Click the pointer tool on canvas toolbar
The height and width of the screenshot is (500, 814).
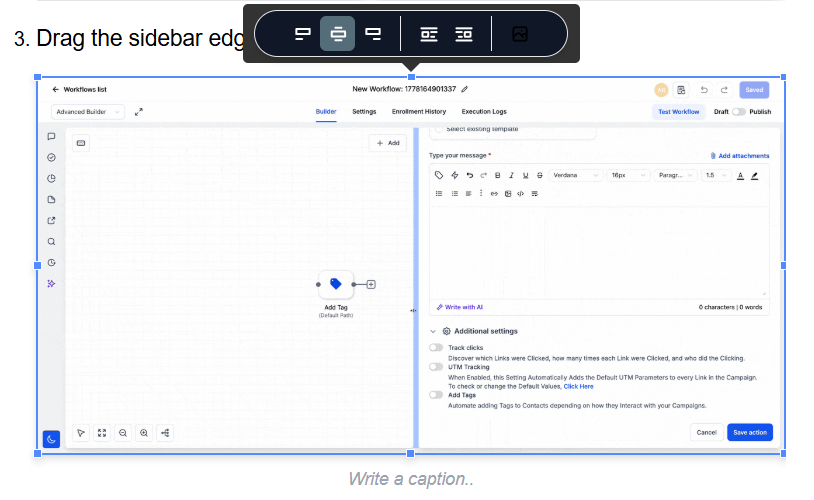click(x=81, y=433)
